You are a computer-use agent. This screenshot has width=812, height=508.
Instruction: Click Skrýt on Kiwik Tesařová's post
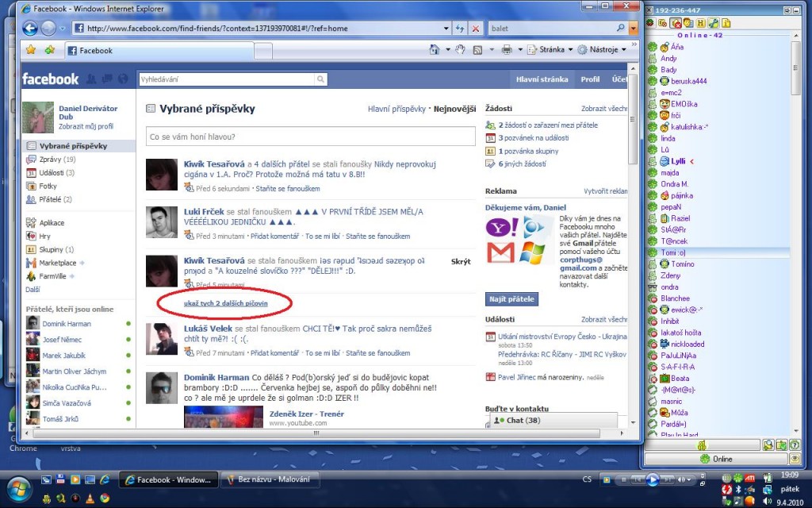[461, 262]
